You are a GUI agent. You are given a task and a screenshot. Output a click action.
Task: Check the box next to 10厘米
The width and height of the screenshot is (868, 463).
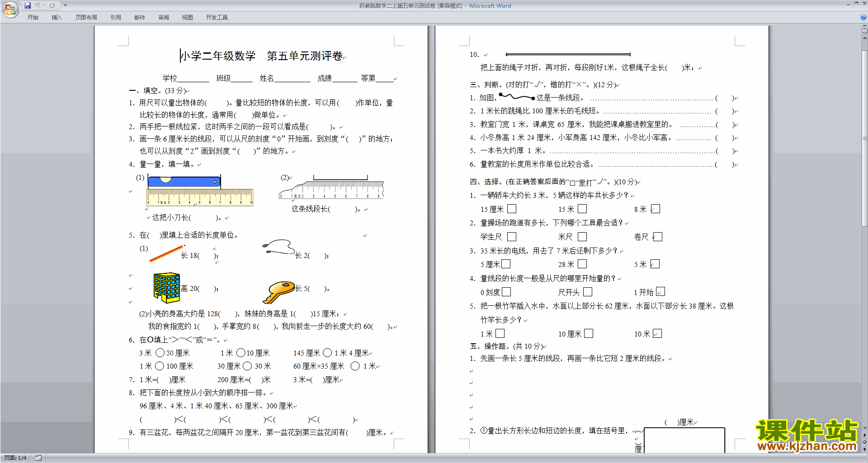pyautogui.click(x=589, y=333)
